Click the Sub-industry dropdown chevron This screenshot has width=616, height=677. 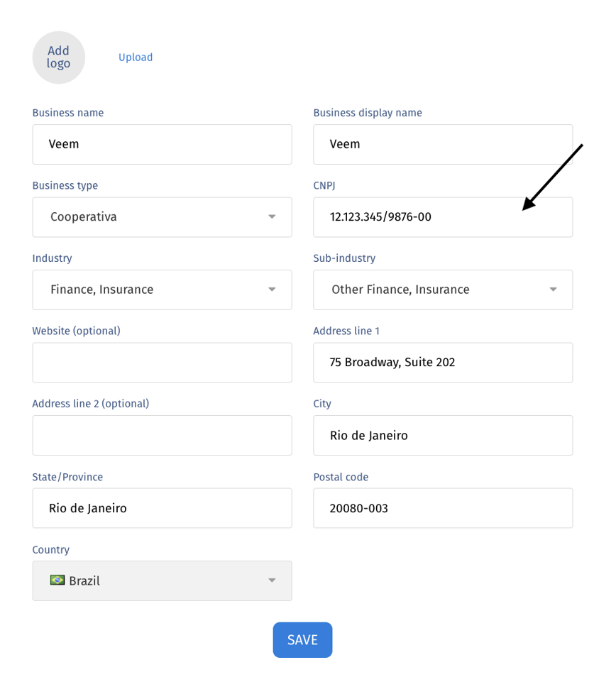tap(554, 290)
